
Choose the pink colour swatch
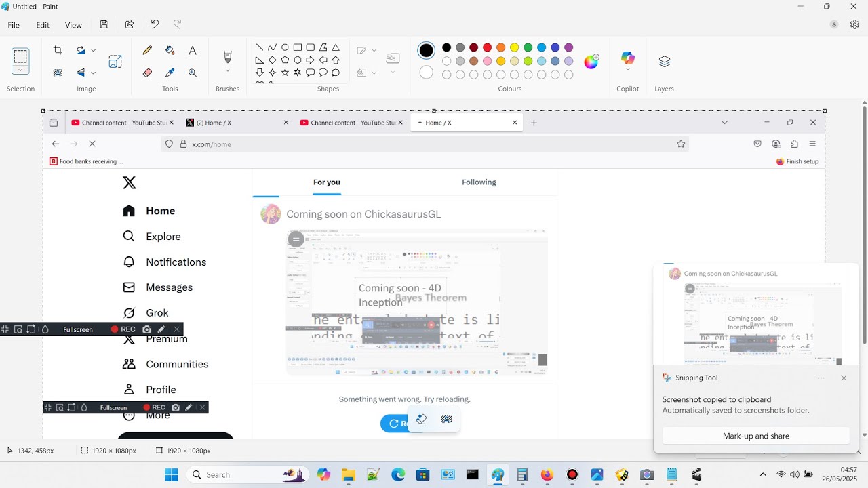coord(487,61)
